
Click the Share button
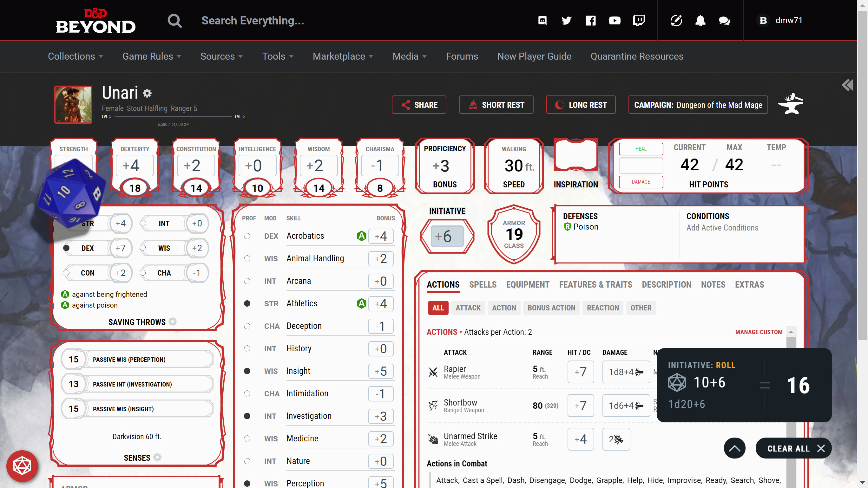click(x=419, y=105)
